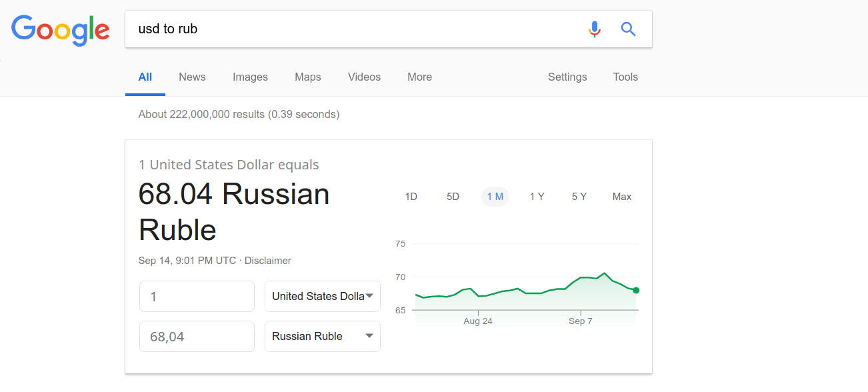868x392 pixels.
Task: Open Russian Ruble currency dropdown
Action: [x=323, y=336]
